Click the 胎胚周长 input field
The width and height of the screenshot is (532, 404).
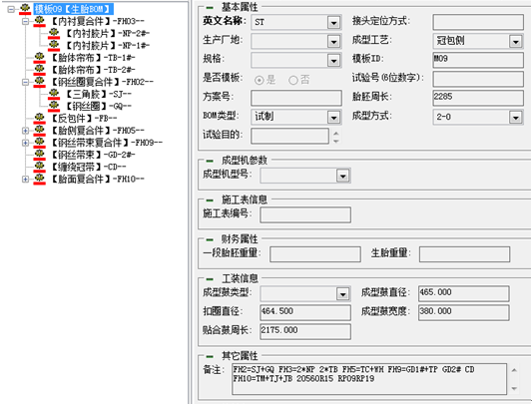click(x=478, y=98)
